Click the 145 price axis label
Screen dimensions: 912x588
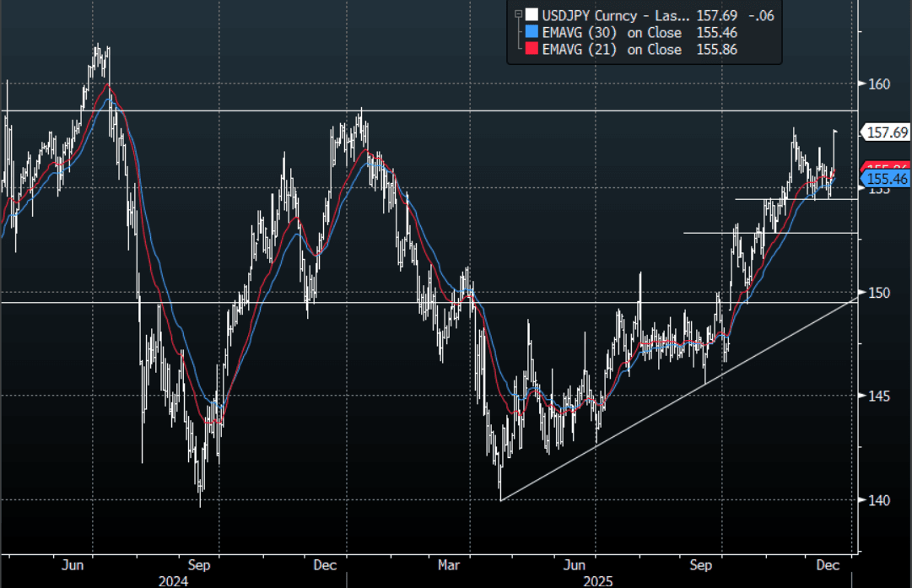click(880, 396)
